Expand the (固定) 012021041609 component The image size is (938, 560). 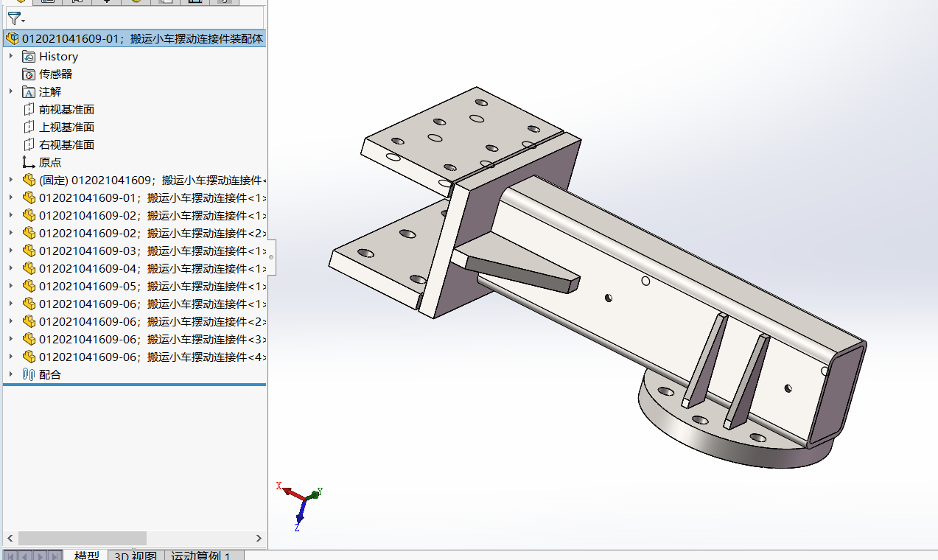(x=11, y=181)
